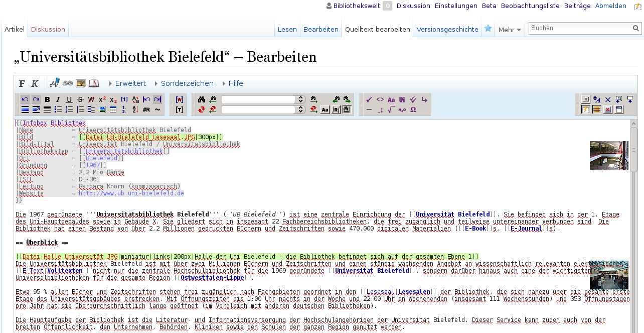Sort text alphabetically with A-Z arrow icon

135,109
